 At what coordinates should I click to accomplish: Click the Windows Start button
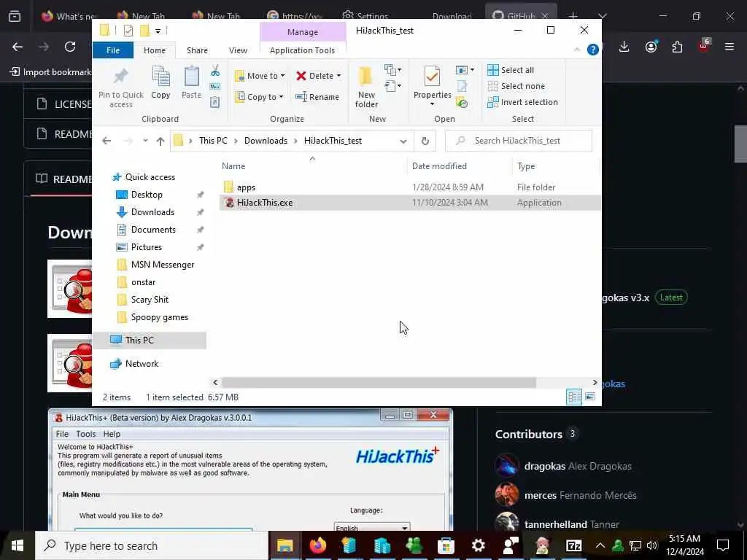coord(18,545)
